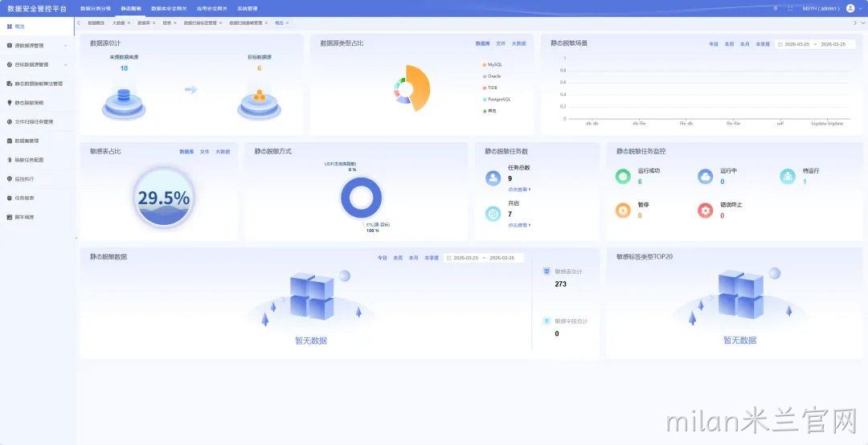
Task: Switch to the 报表 page tab
Action: tap(166, 22)
